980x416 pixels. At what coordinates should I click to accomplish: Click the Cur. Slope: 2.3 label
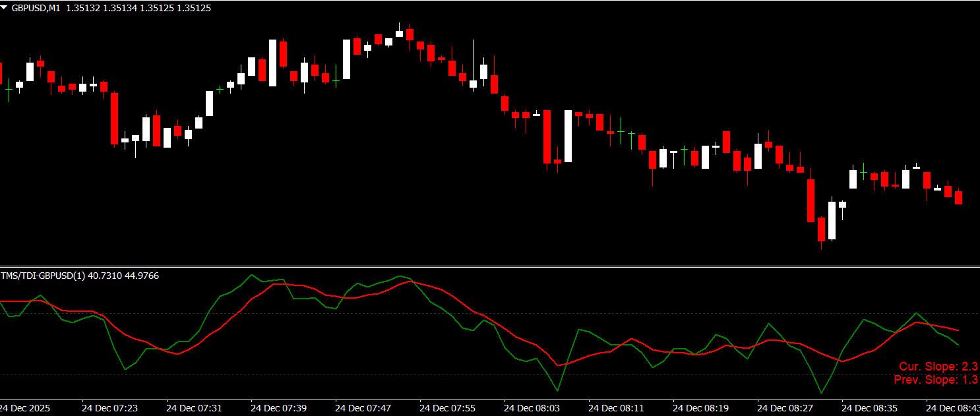pos(938,367)
